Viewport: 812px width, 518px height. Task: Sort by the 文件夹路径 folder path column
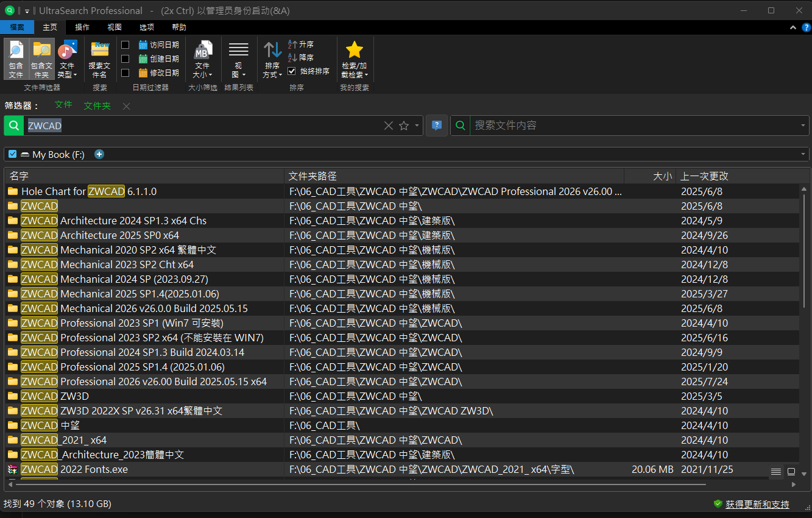coord(454,176)
